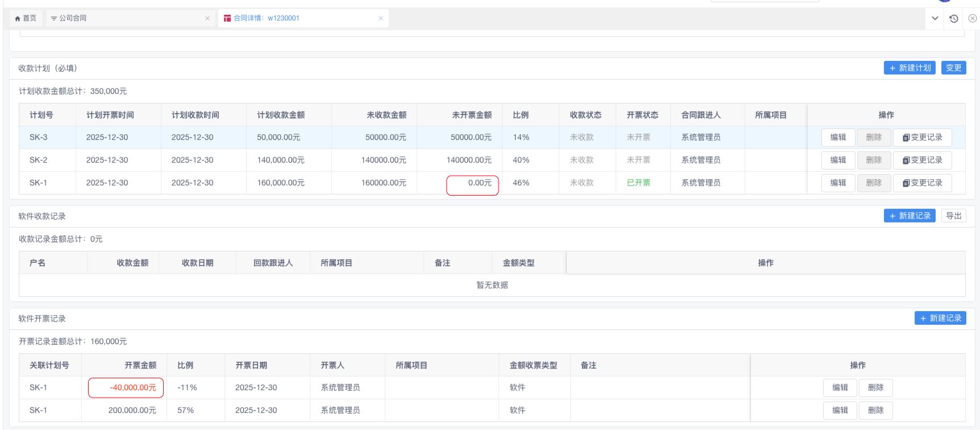980x430 pixels.
Task: Edit the SK-3 payment plan row
Action: click(838, 137)
